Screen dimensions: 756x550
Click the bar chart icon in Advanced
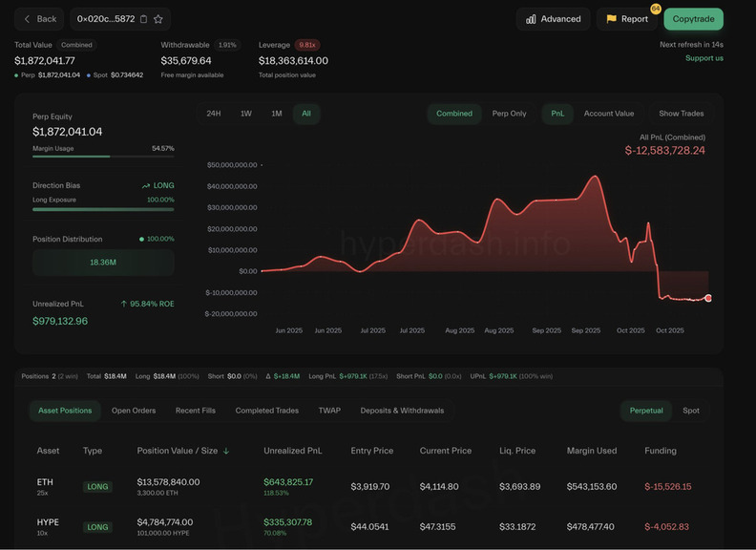(x=531, y=19)
